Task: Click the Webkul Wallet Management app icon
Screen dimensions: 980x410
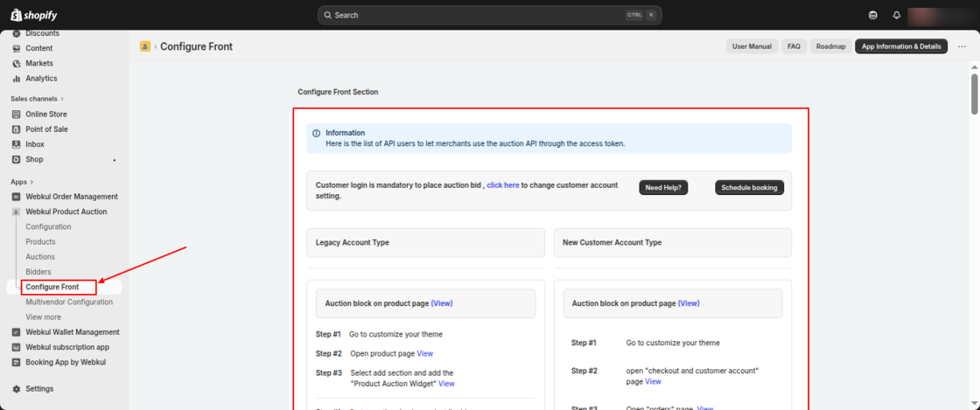Action: (17, 332)
